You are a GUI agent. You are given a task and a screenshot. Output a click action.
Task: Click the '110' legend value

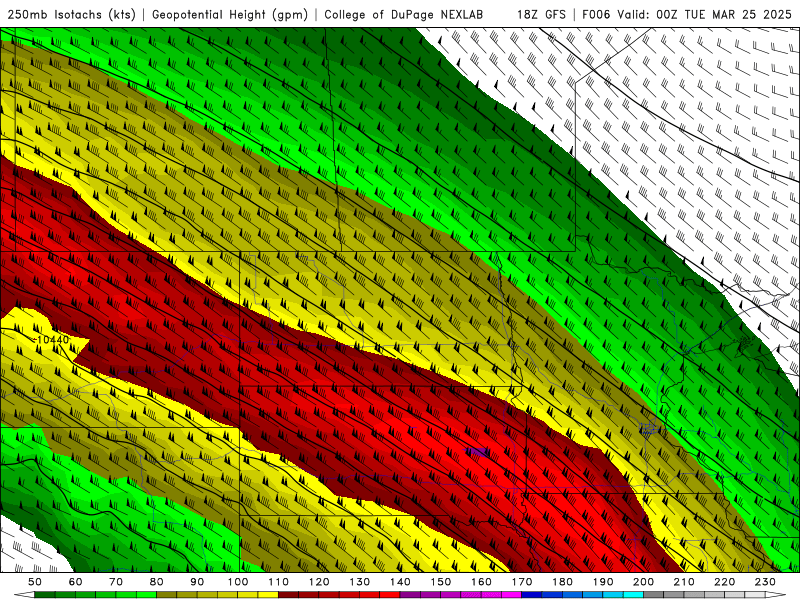pyautogui.click(x=279, y=582)
